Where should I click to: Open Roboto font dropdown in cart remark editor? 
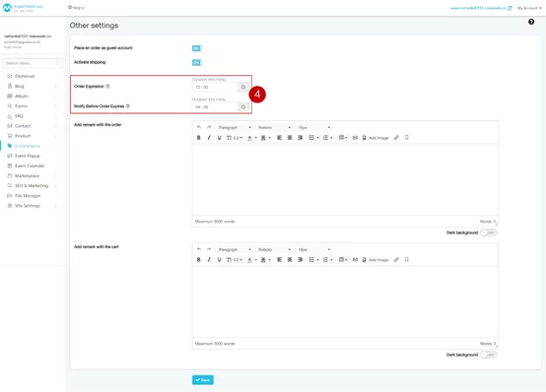[274, 249]
